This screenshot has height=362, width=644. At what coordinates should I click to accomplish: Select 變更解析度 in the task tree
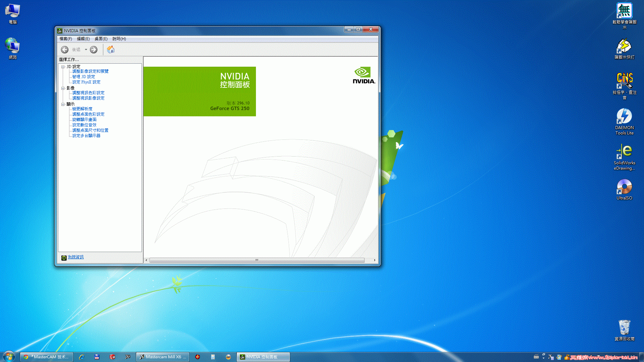click(x=82, y=109)
